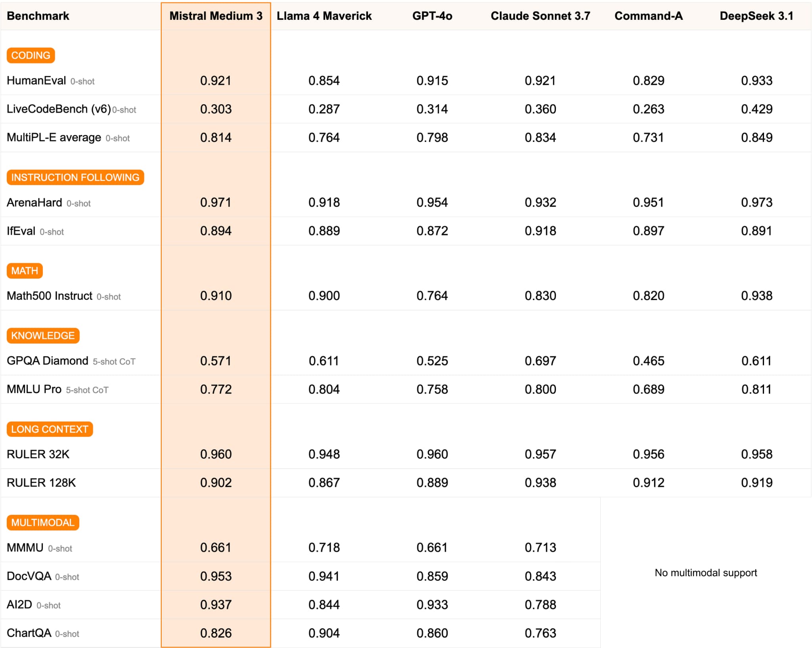Click the No multimodal support text
The image size is (812, 648).
pos(705,573)
